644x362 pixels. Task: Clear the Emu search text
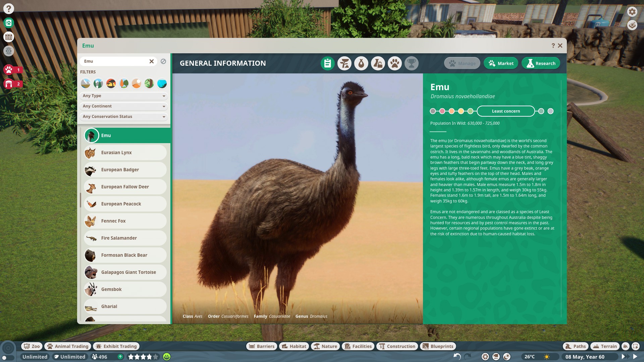point(152,61)
